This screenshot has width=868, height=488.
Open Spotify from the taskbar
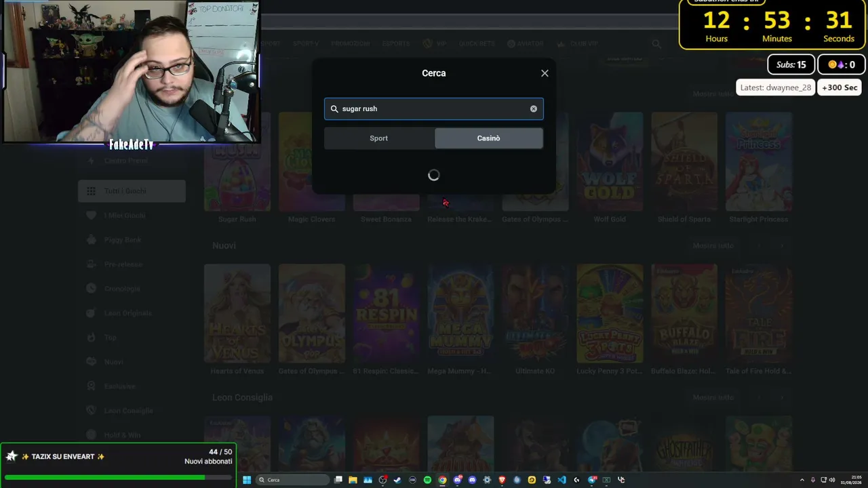pyautogui.click(x=427, y=480)
